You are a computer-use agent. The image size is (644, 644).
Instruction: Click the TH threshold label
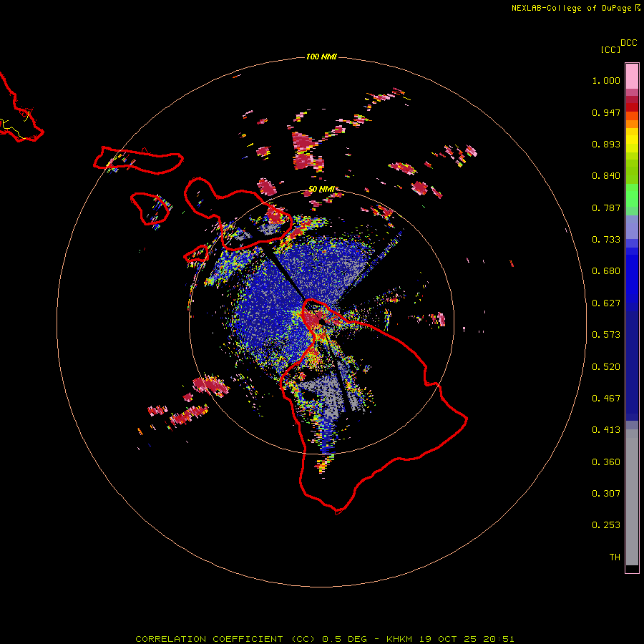615,557
